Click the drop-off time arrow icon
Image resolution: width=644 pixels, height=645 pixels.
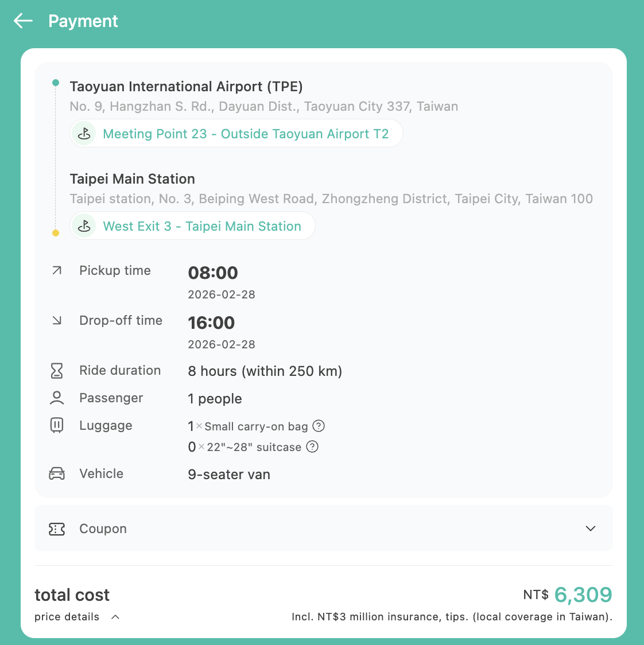tap(57, 320)
